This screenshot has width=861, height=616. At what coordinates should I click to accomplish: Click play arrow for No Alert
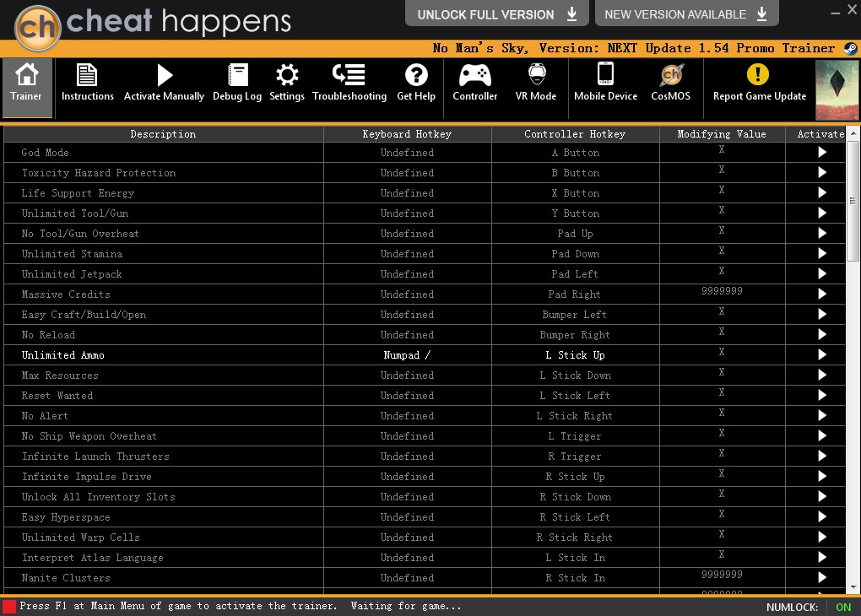tap(821, 416)
